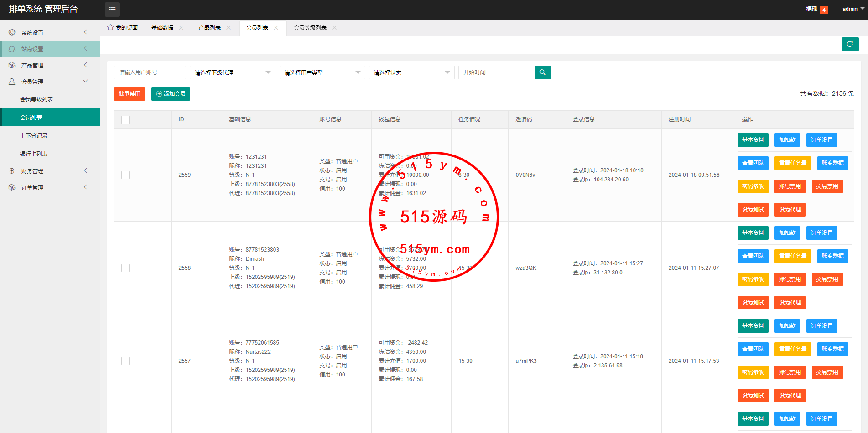Open the 请选择下级代理 dropdown
The width and height of the screenshot is (868, 433).
point(232,72)
